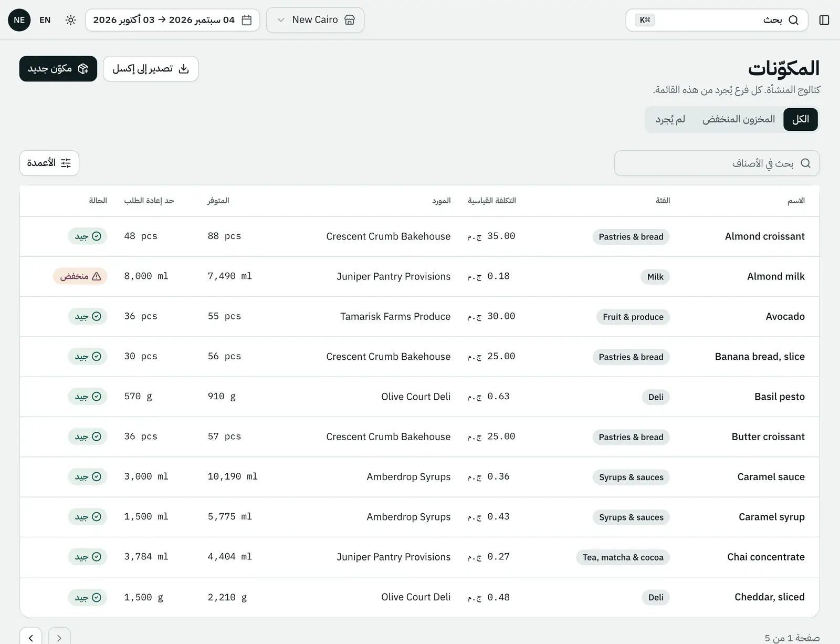Click تصدير إلى إكسل export button
Viewport: 840px width, 644px height.
point(151,69)
